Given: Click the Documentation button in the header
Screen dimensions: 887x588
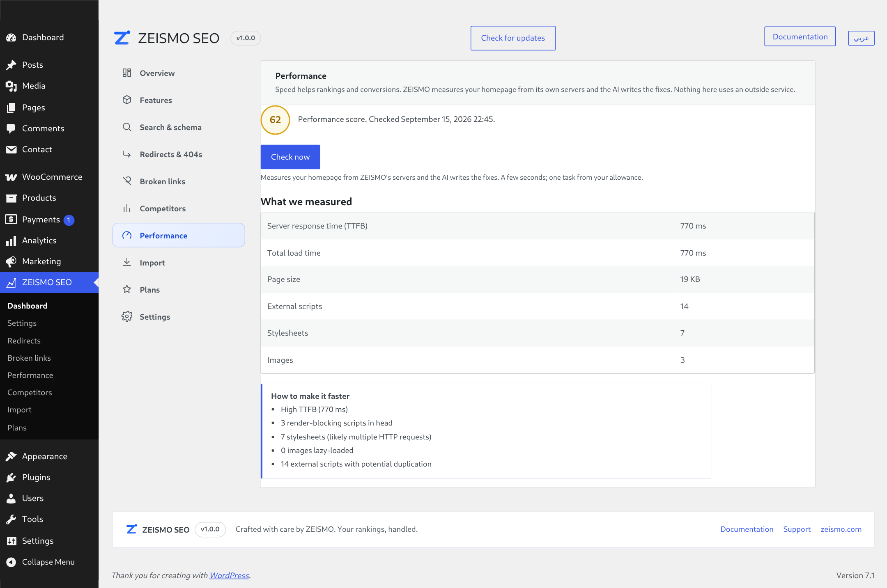Looking at the screenshot, I should pos(800,37).
